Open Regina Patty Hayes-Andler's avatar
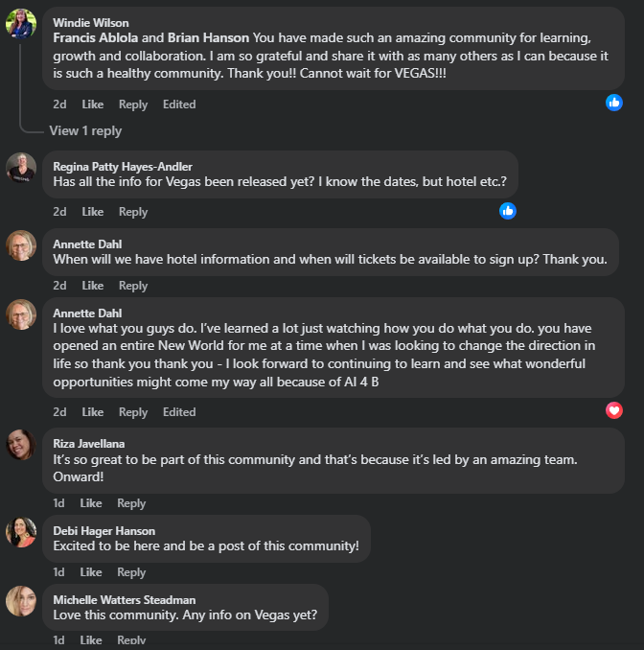The height and width of the screenshot is (650, 644). coord(21,168)
